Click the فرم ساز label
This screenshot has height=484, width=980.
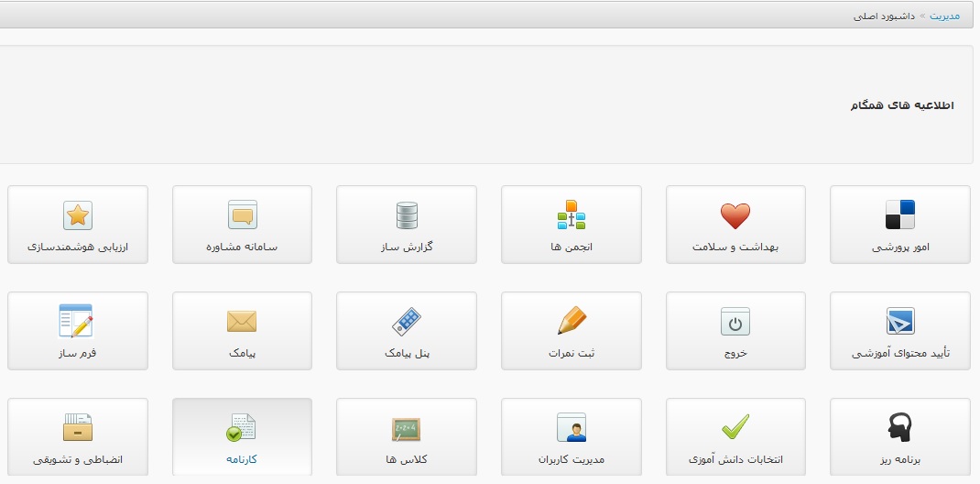(78, 353)
